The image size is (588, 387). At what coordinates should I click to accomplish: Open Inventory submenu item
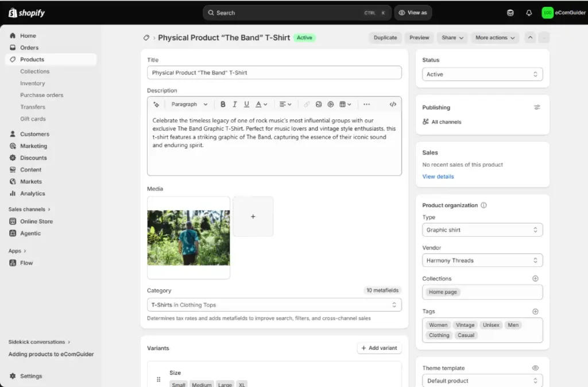tap(32, 83)
